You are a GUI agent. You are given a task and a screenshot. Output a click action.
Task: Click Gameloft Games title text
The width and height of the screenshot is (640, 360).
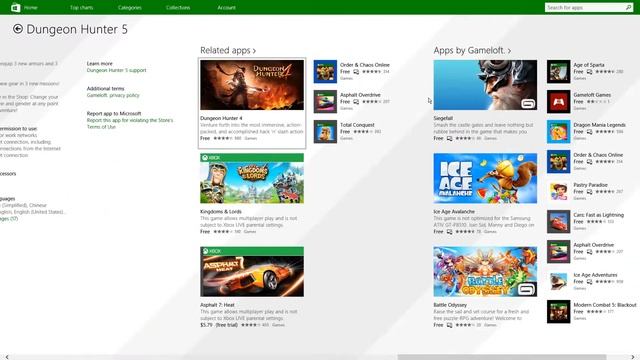coord(592,95)
